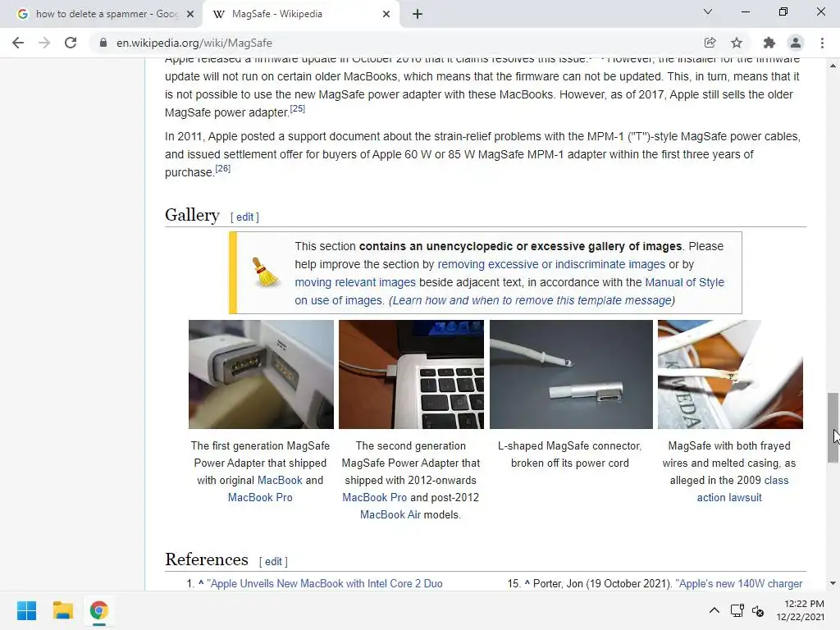Open Chrome three-dot menu
840x630 pixels.
822,43
